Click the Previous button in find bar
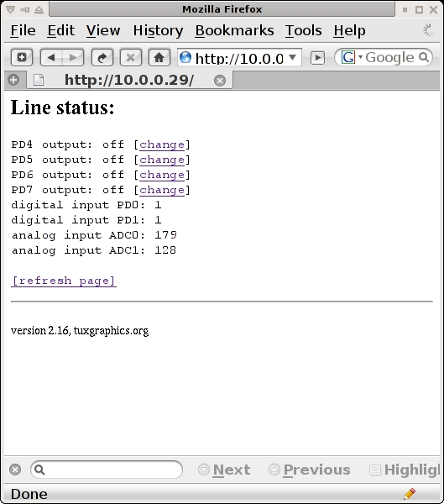 click(x=310, y=470)
